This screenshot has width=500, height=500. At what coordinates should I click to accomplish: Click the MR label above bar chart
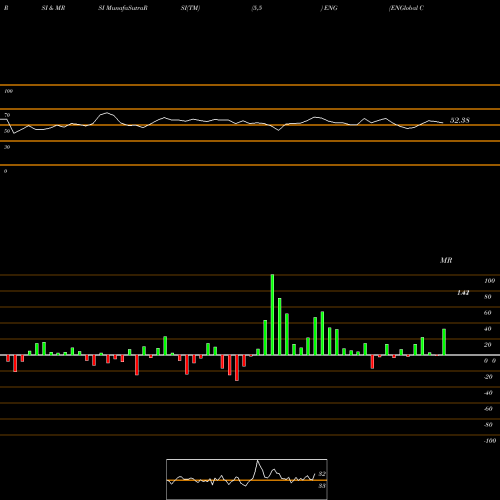(446, 260)
